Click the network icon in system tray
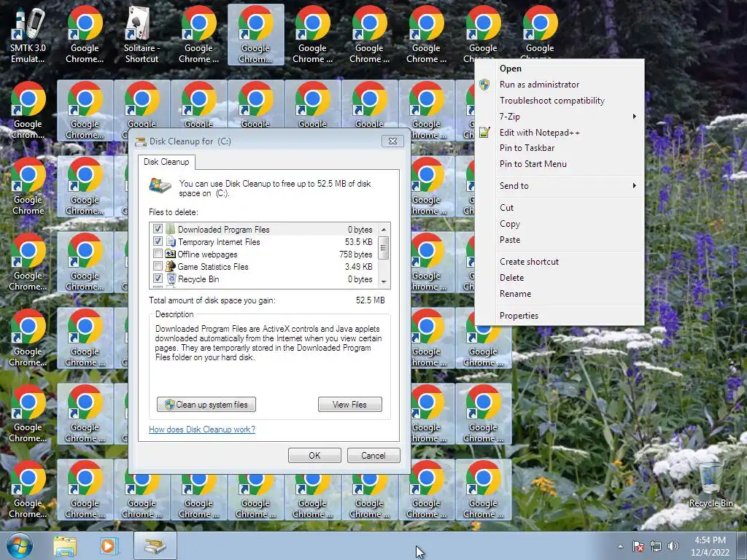Image resolution: width=747 pixels, height=560 pixels. pos(656,545)
